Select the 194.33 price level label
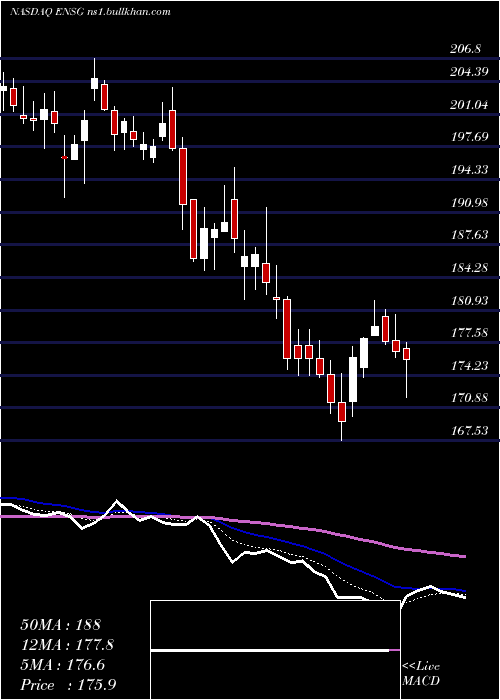Image resolution: width=500 pixels, height=700 pixels. (468, 170)
